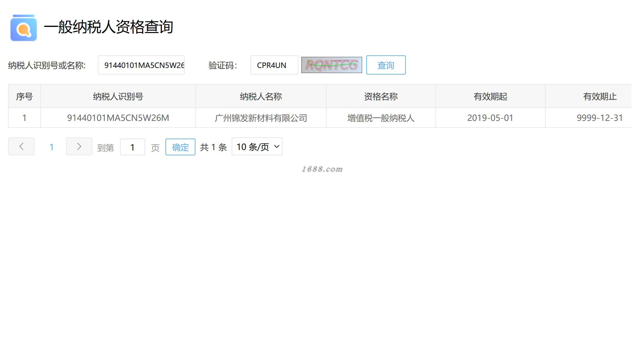Open the 10 条/页 page size dropdown
644x337 pixels.
[257, 147]
